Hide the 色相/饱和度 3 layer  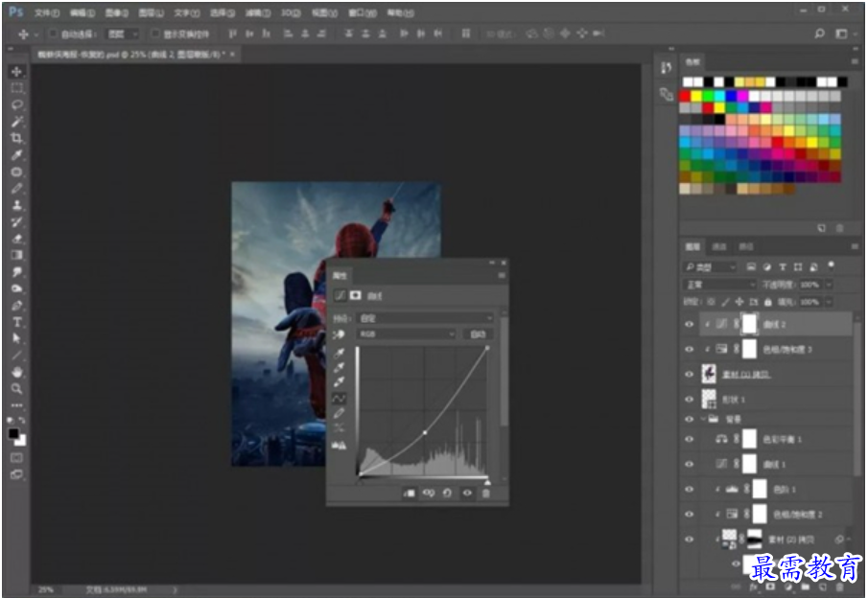pos(690,349)
